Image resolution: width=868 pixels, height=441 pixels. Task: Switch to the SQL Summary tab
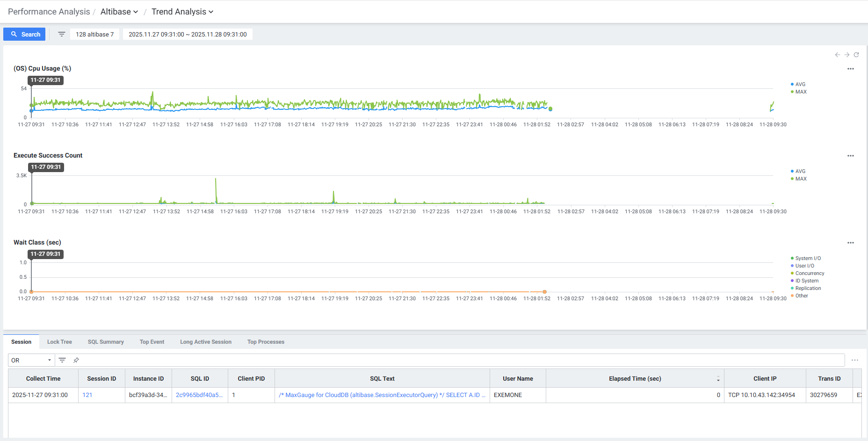106,342
